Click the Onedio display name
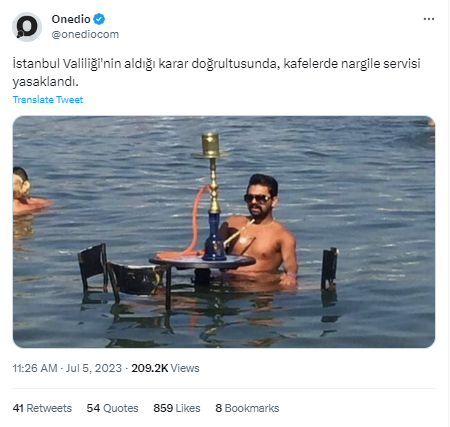The height and width of the screenshot is (427, 450). [x=71, y=19]
